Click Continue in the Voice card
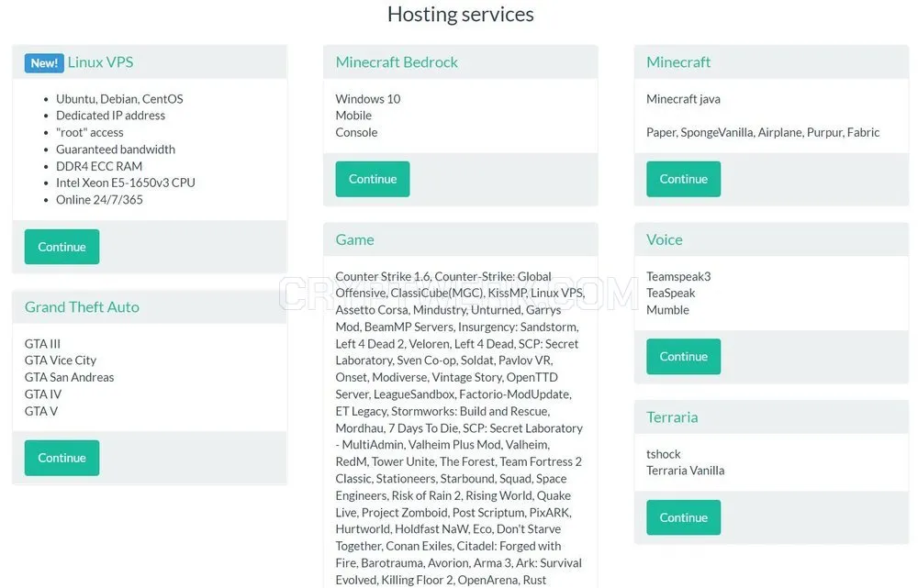 tap(683, 356)
